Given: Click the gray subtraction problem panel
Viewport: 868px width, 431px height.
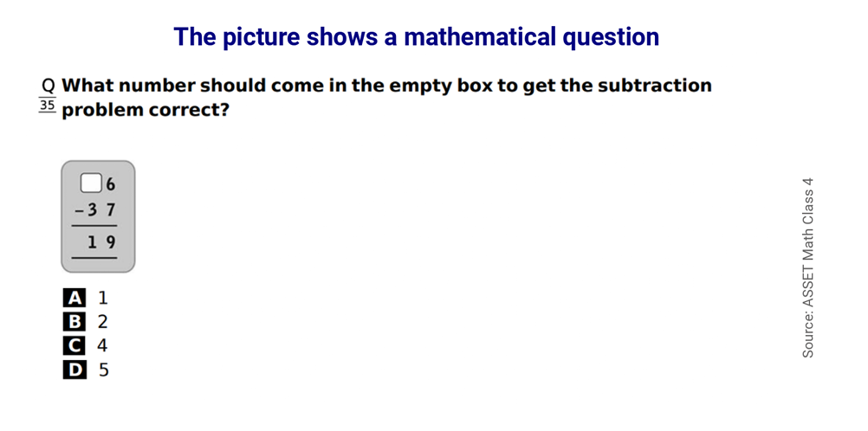Looking at the screenshot, I should point(98,216).
